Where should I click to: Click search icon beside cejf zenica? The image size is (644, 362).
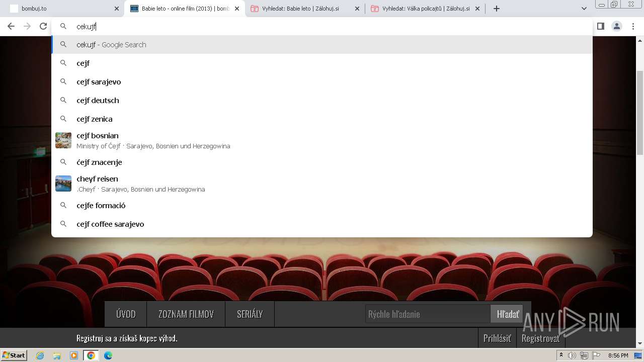click(x=63, y=119)
